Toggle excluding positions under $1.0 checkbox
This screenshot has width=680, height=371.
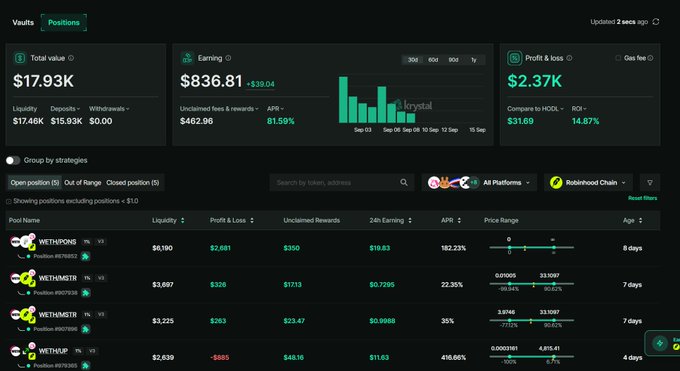(x=9, y=201)
